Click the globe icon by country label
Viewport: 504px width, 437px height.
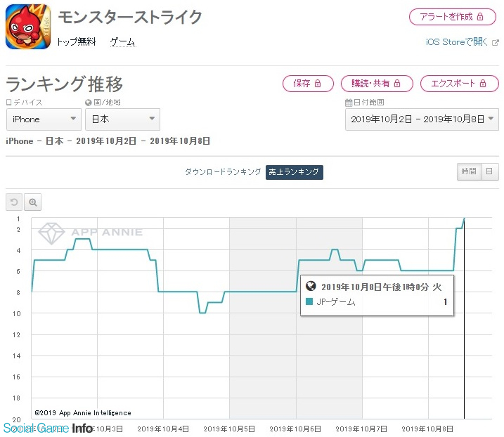[89, 102]
